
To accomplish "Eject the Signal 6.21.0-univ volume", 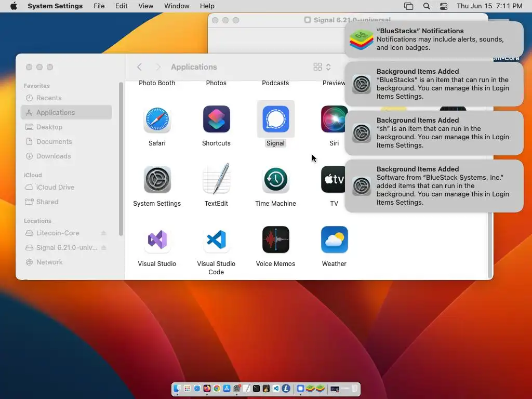I will [x=103, y=248].
